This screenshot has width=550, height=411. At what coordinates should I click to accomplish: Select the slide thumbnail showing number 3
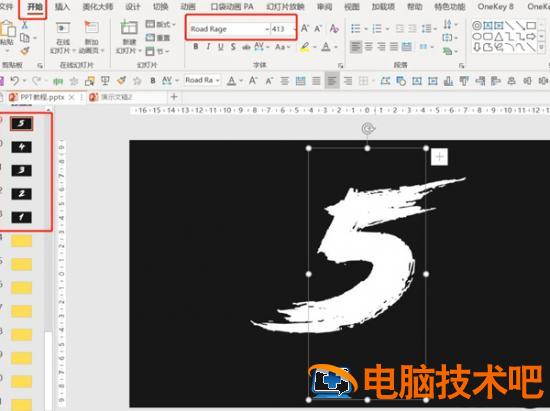(21, 170)
